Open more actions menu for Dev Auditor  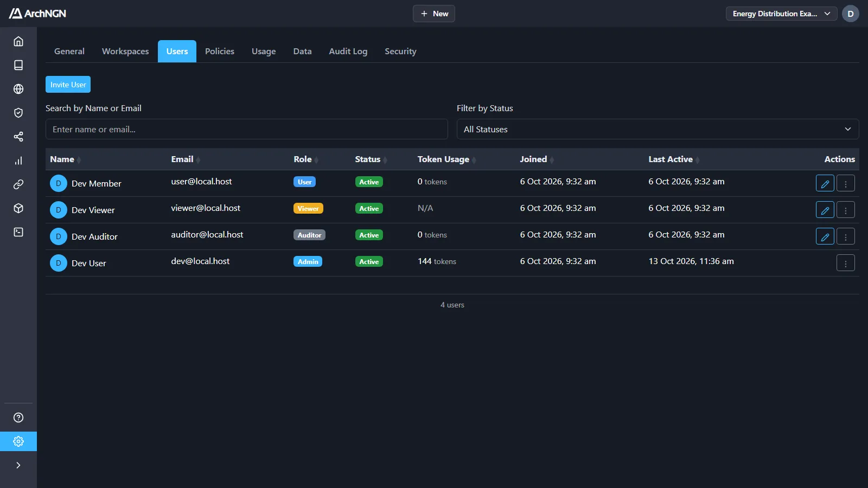pos(846,236)
